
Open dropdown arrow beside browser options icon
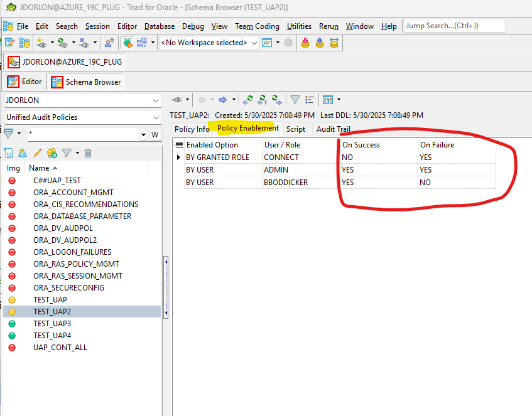[x=339, y=100]
